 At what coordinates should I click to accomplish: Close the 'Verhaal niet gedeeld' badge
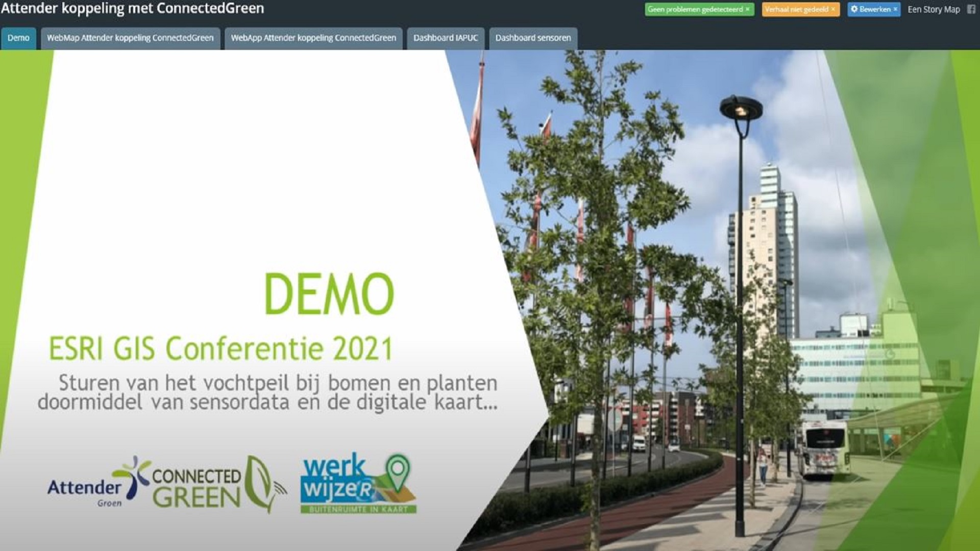[x=833, y=9]
